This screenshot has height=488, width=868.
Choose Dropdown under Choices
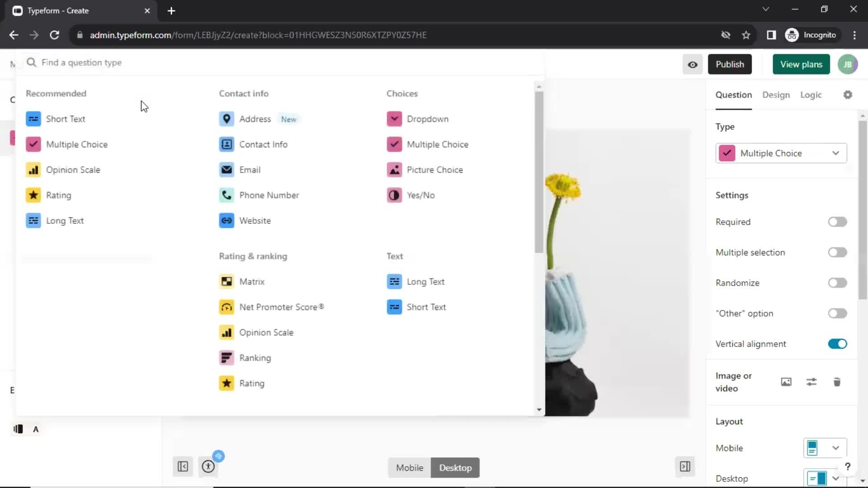pos(418,119)
